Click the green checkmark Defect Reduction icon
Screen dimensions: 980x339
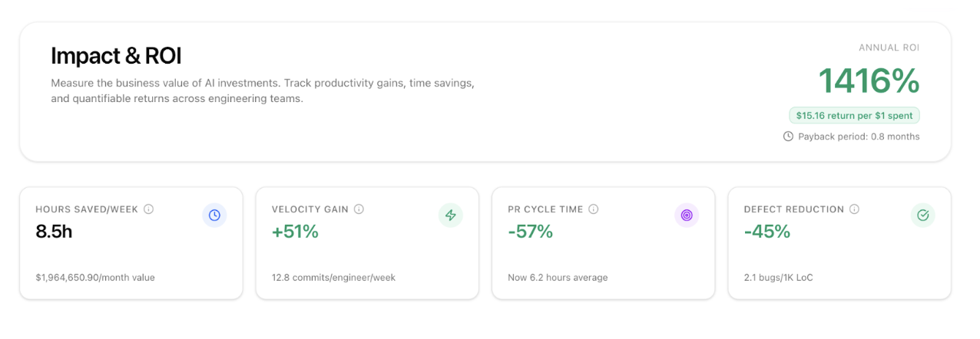923,216
